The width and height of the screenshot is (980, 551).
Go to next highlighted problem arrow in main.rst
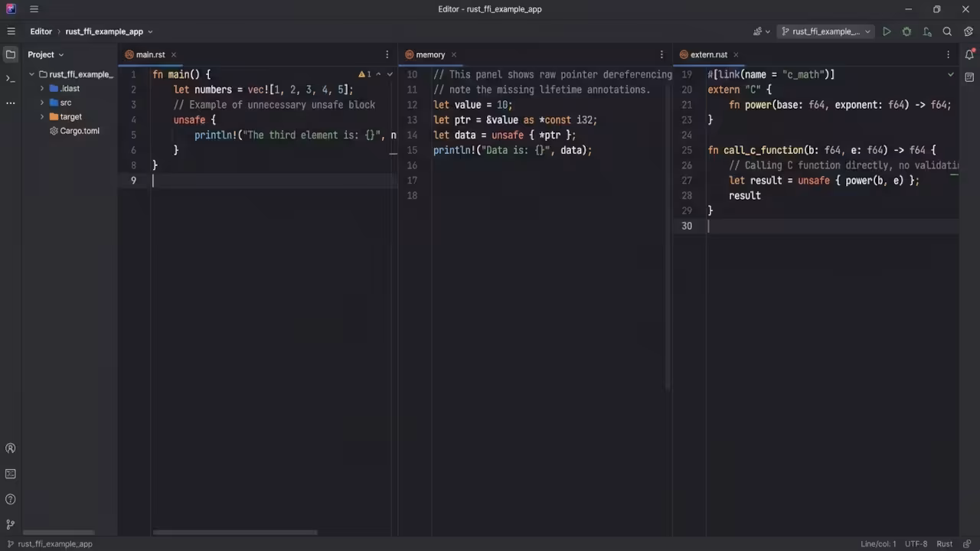pos(390,74)
